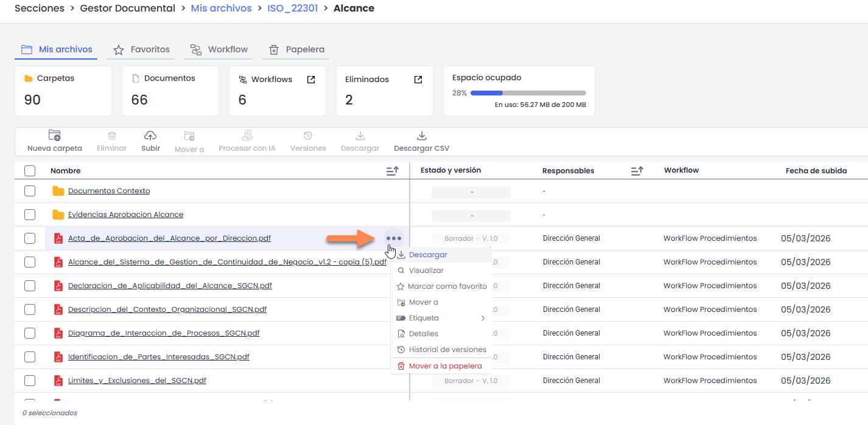Image resolution: width=868 pixels, height=425 pixels.
Task: Toggle the select-all checkbox in header
Action: [30, 171]
